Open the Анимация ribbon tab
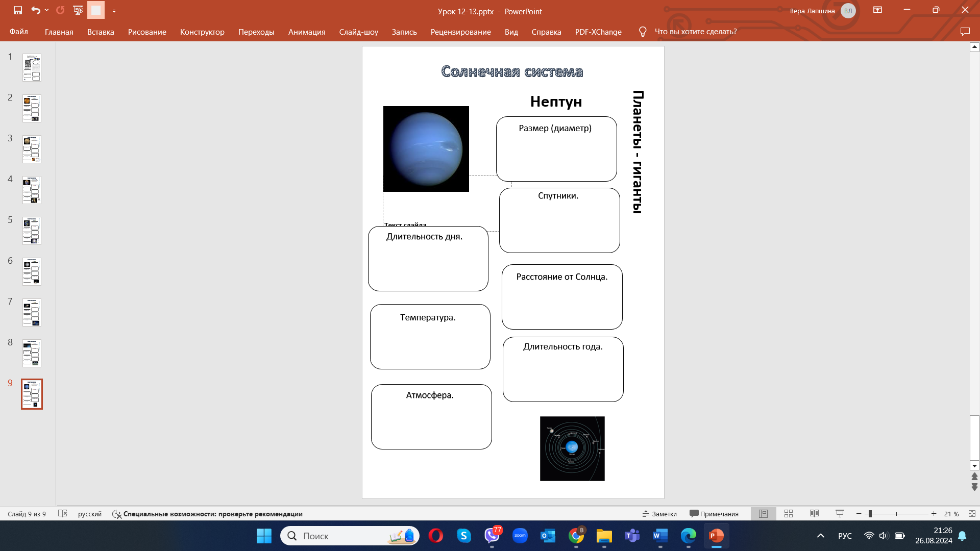The width and height of the screenshot is (980, 551). [307, 32]
